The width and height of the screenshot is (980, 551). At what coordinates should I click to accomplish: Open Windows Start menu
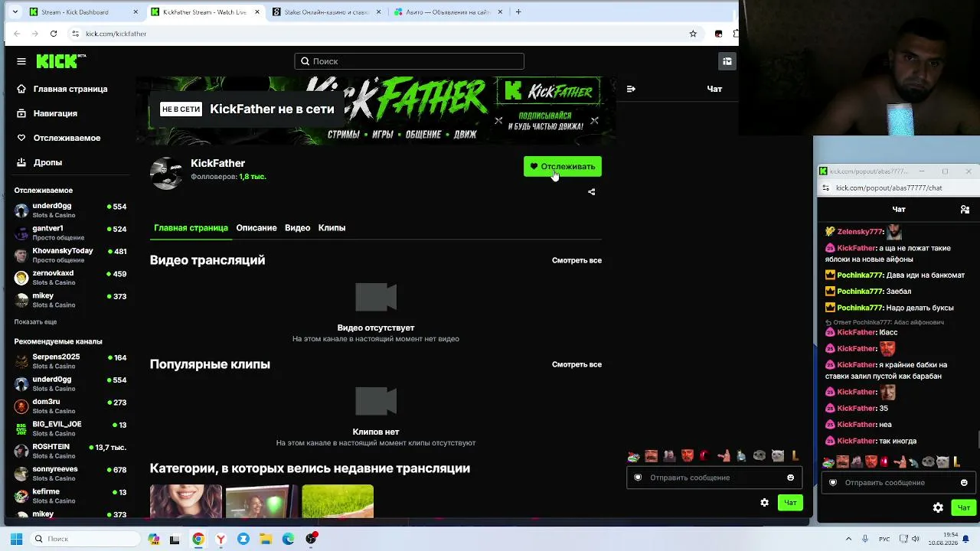[16, 539]
